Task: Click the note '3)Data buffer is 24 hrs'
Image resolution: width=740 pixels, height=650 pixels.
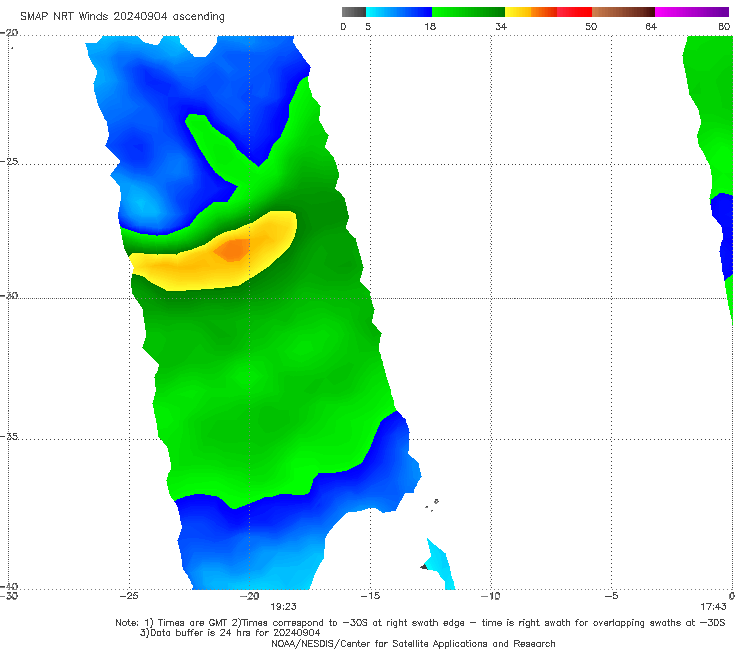Action: pyautogui.click(x=230, y=633)
